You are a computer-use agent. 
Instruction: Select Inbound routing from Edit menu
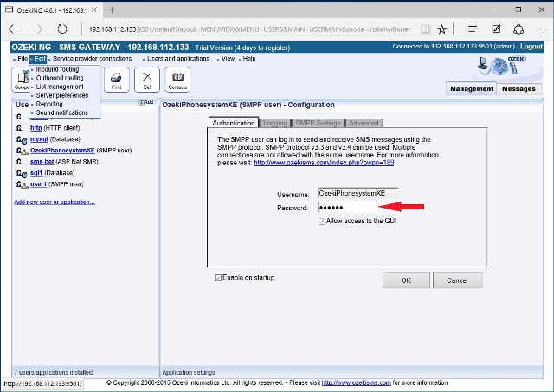tap(57, 69)
